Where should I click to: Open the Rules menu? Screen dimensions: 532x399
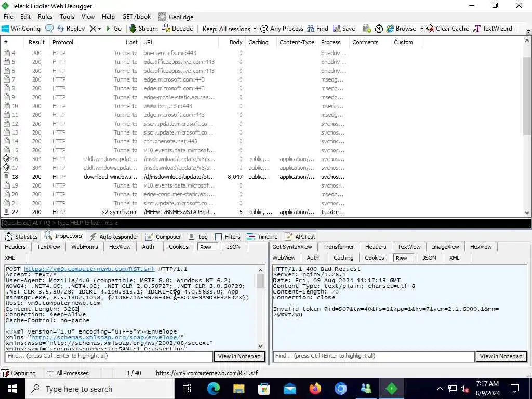click(45, 17)
